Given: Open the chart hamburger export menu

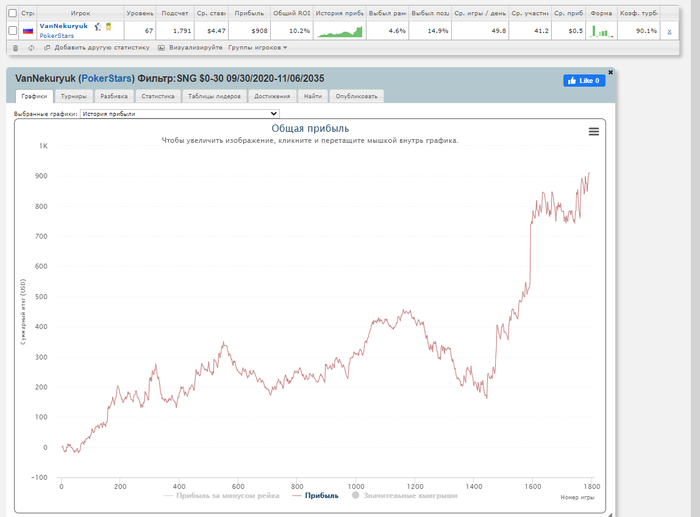Looking at the screenshot, I should tap(593, 132).
